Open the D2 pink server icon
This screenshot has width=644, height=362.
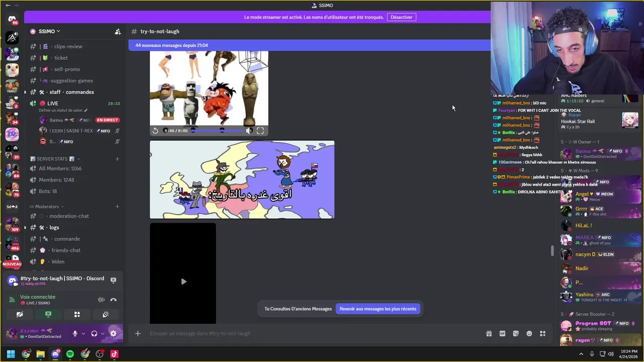click(12, 134)
